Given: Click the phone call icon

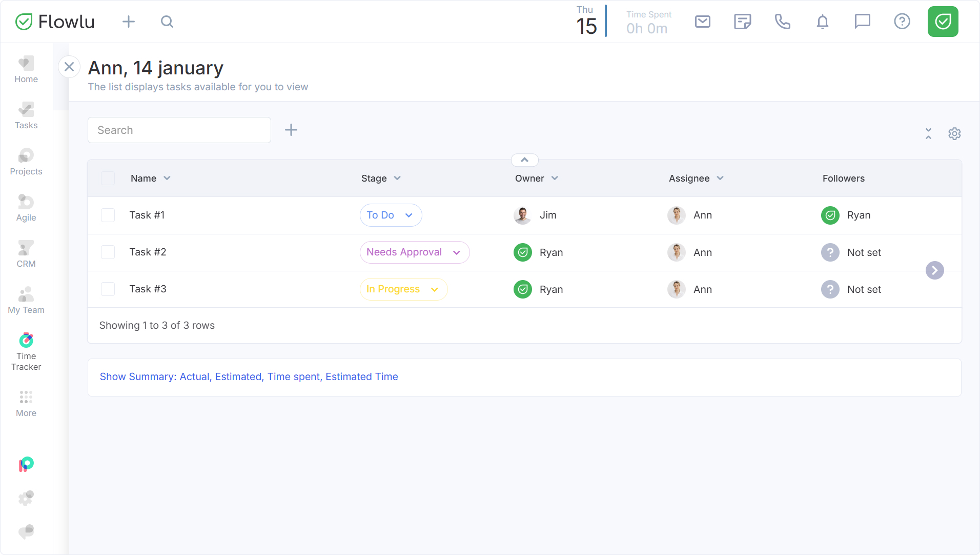Looking at the screenshot, I should [x=782, y=22].
